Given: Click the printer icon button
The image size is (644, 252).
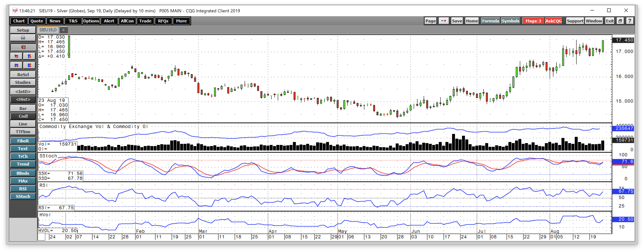Looking at the screenshot, I should pyautogui.click(x=23, y=38).
